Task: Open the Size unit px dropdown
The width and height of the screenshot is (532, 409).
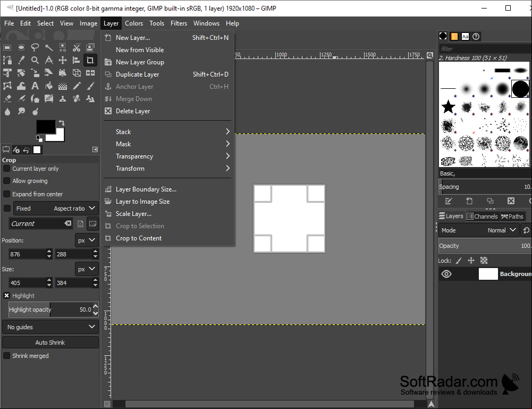Action: point(87,269)
